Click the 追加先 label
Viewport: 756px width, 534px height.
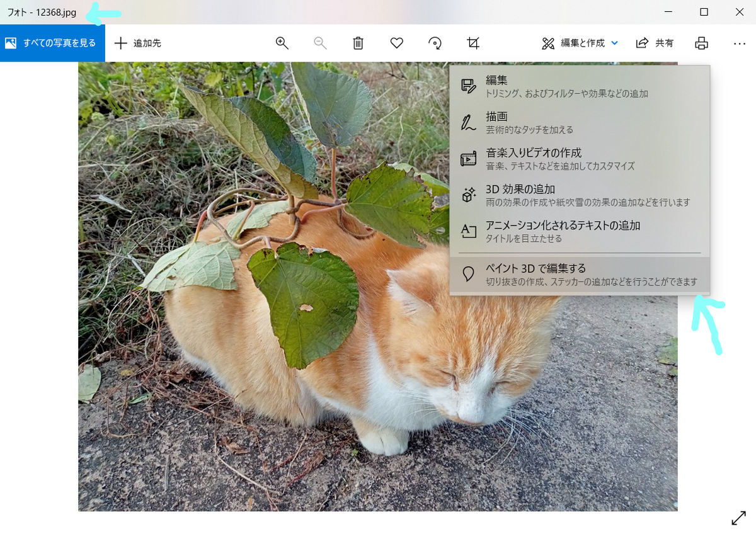(147, 43)
